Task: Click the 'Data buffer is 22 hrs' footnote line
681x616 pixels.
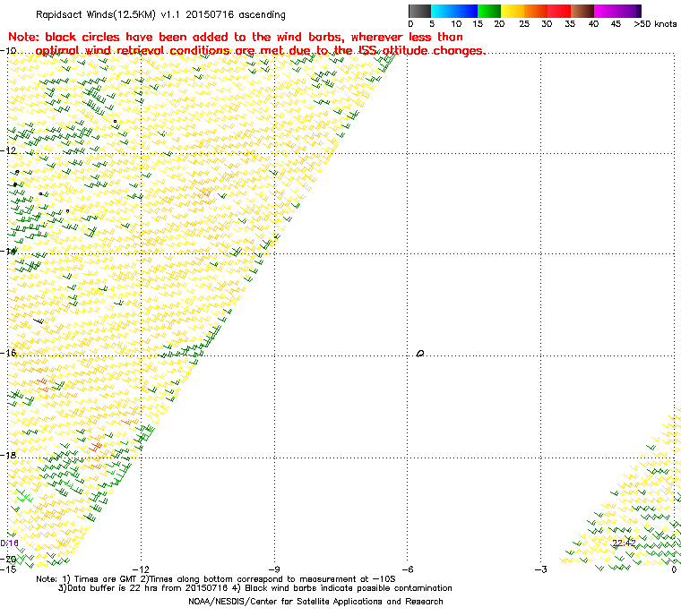Action: [x=255, y=588]
